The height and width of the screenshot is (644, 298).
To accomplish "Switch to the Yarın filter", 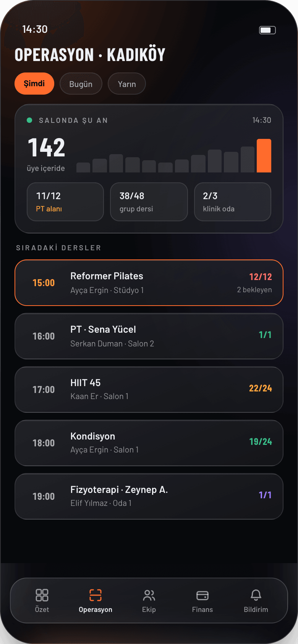I will click(x=127, y=84).
